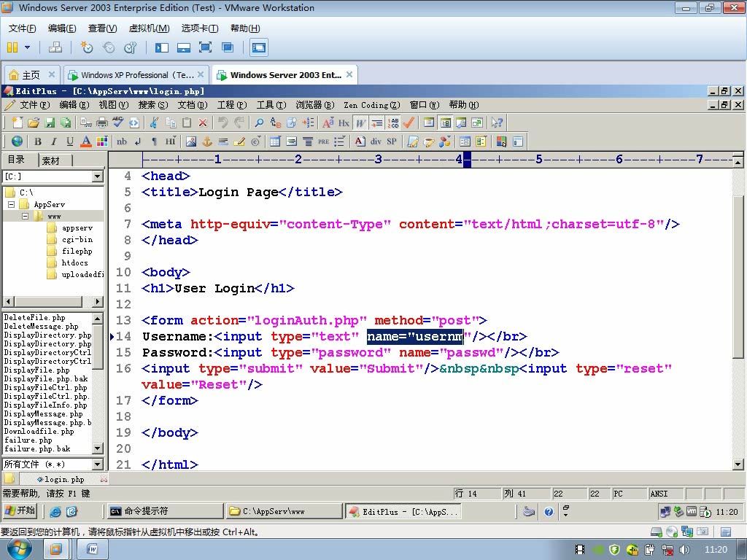This screenshot has width=747, height=560.
Task: Collapse the www folder node
Action: click(26, 216)
